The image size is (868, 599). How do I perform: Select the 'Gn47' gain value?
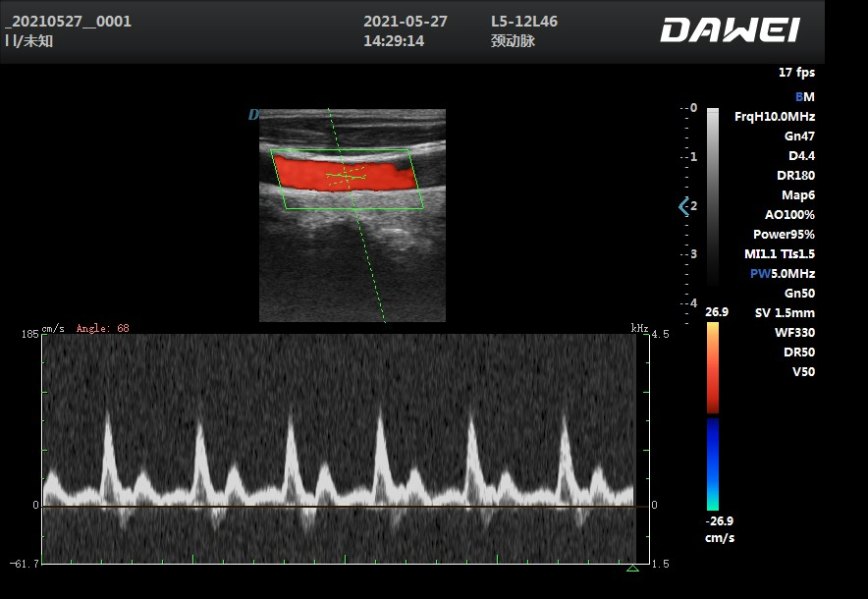(x=799, y=136)
